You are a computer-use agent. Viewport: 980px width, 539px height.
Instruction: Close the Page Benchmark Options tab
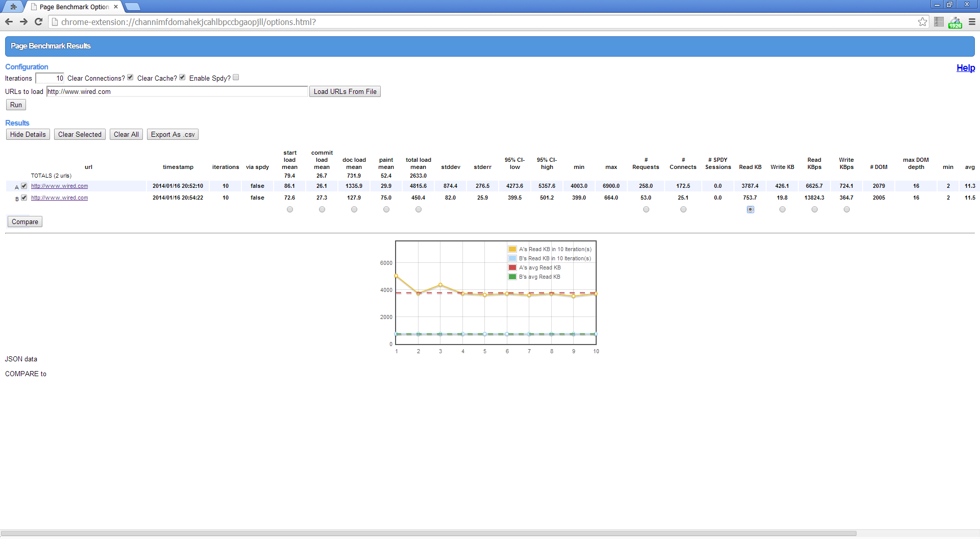(x=116, y=7)
